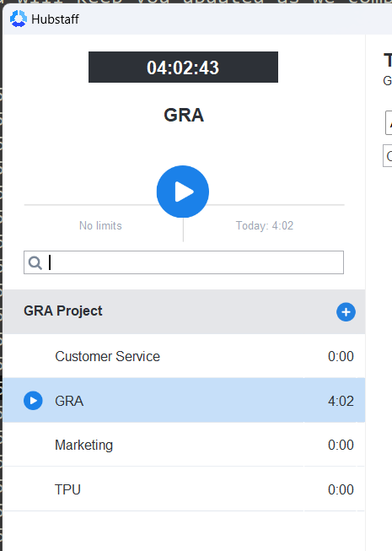Click the 0:00 time beside TPU

pos(341,489)
